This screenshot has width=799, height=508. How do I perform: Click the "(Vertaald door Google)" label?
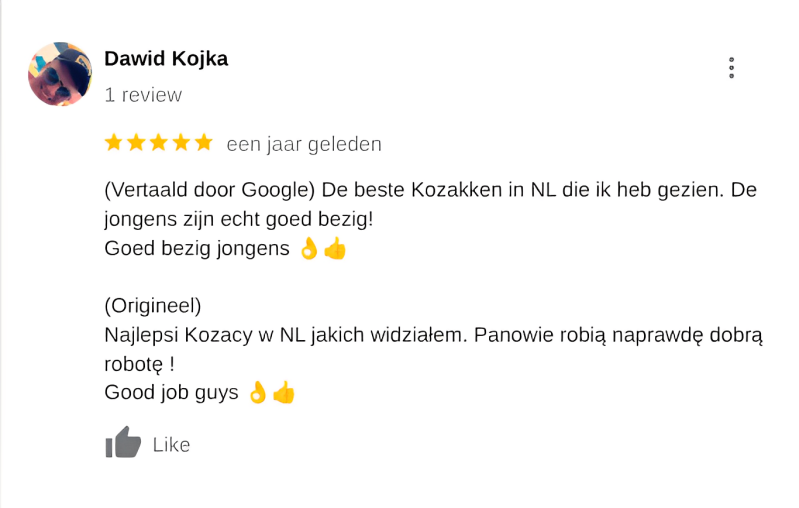click(209, 190)
